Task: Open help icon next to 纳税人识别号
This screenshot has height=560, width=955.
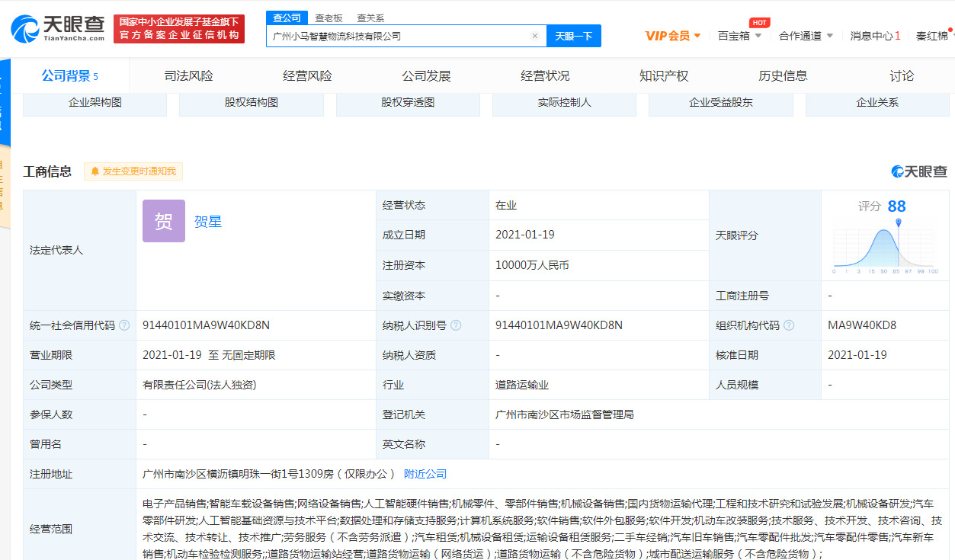Action: [456, 325]
